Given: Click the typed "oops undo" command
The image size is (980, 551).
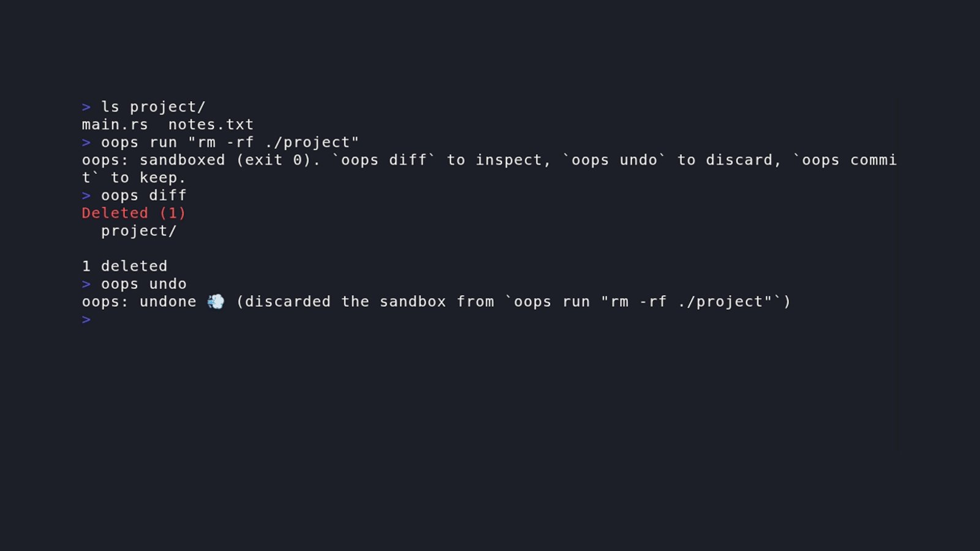Looking at the screenshot, I should click(144, 284).
